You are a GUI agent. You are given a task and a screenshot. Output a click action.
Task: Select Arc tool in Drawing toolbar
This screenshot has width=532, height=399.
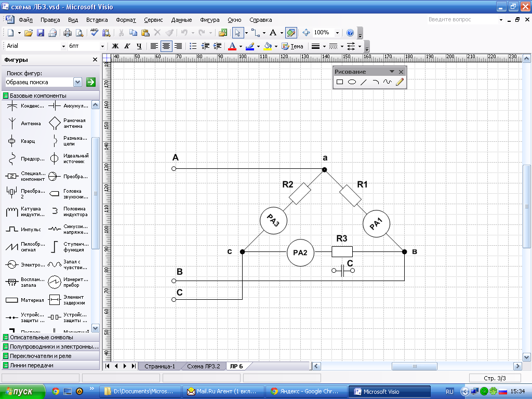(x=375, y=82)
